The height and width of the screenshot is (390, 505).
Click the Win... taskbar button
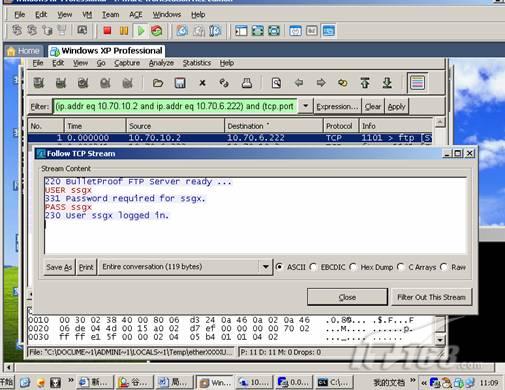pyautogui.click(x=215, y=382)
